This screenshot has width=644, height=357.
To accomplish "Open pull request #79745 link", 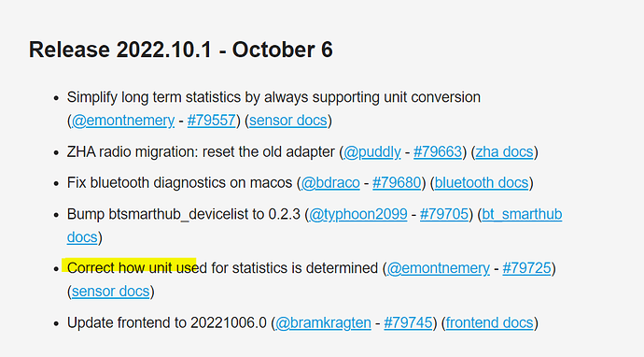I will [408, 322].
